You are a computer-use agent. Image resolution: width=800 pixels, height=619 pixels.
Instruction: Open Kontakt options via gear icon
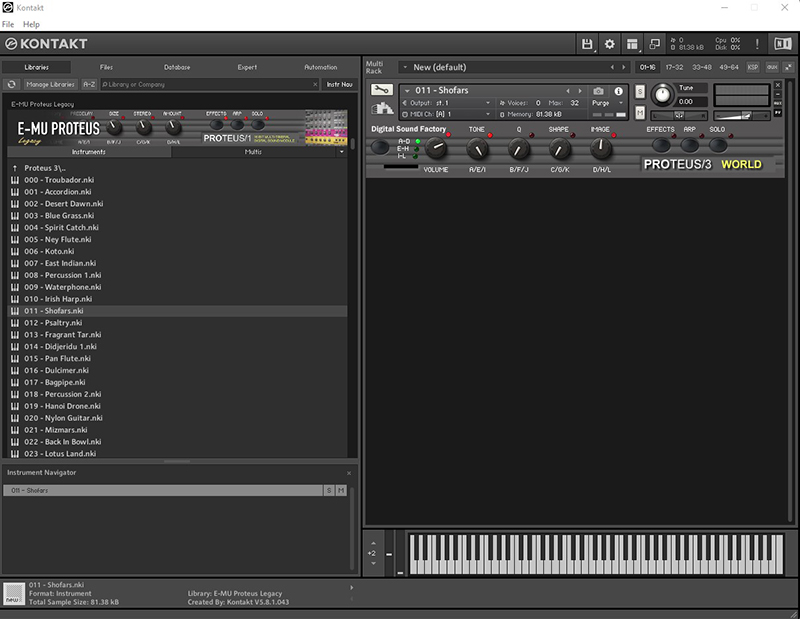[609, 44]
